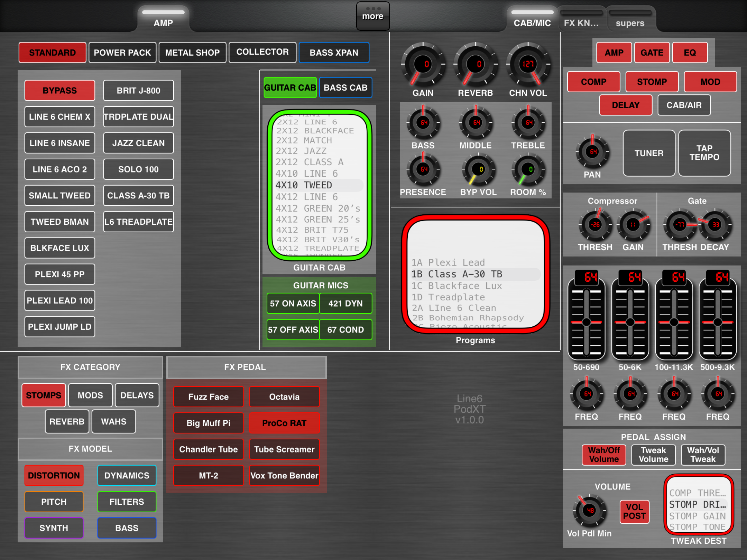Open the CAB/MIC tab
This screenshot has width=747, height=560.
tap(532, 19)
